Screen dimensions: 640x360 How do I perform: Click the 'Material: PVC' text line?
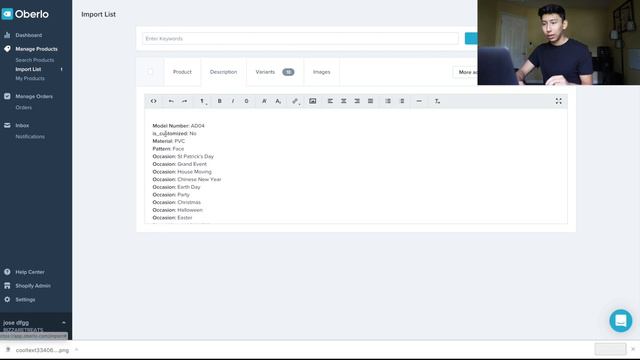[x=169, y=141]
